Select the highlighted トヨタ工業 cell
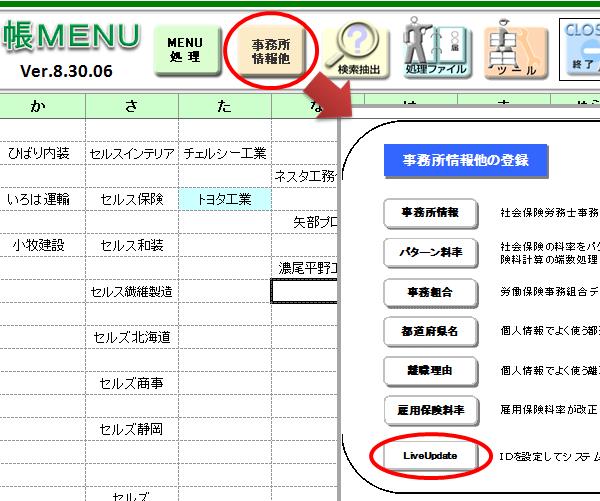 (225, 199)
